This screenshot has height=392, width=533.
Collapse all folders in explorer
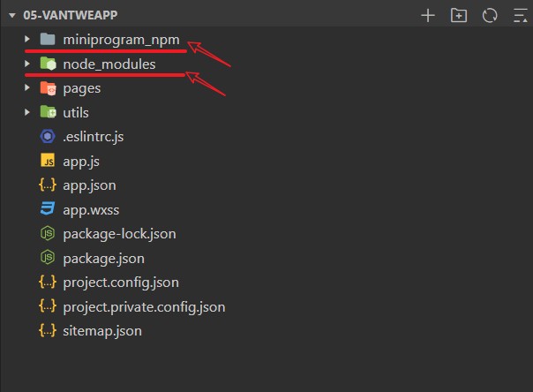click(x=517, y=15)
